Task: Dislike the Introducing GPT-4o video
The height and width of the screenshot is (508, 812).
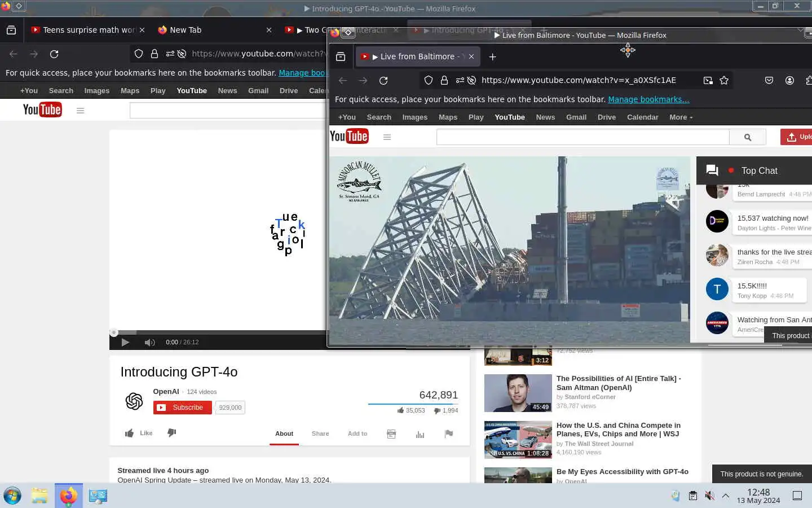Action: pyautogui.click(x=171, y=433)
